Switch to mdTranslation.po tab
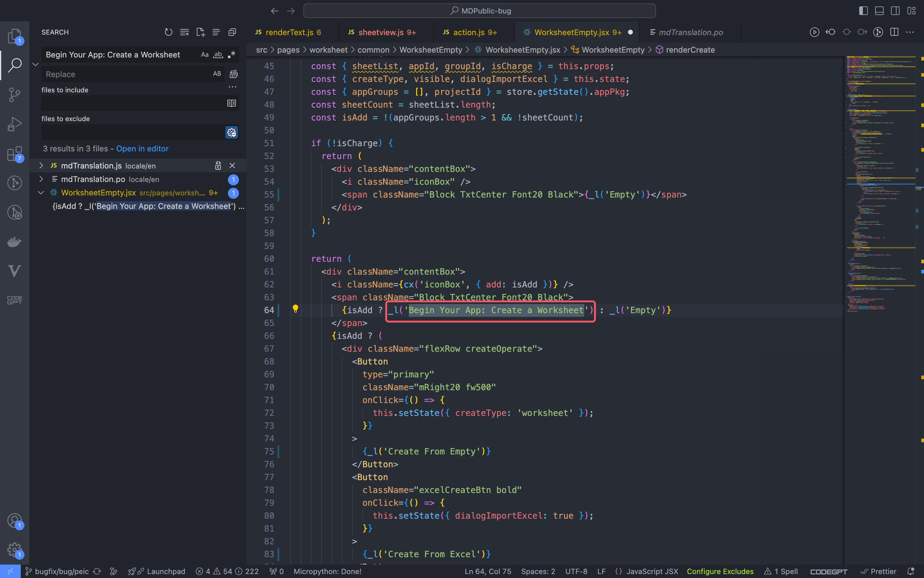This screenshot has height=578, width=924. (690, 32)
